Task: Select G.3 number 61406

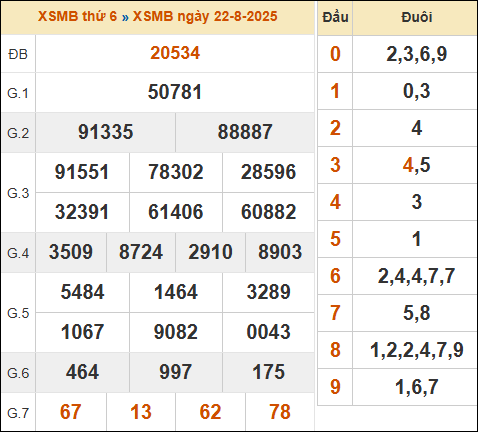Action: tap(176, 212)
